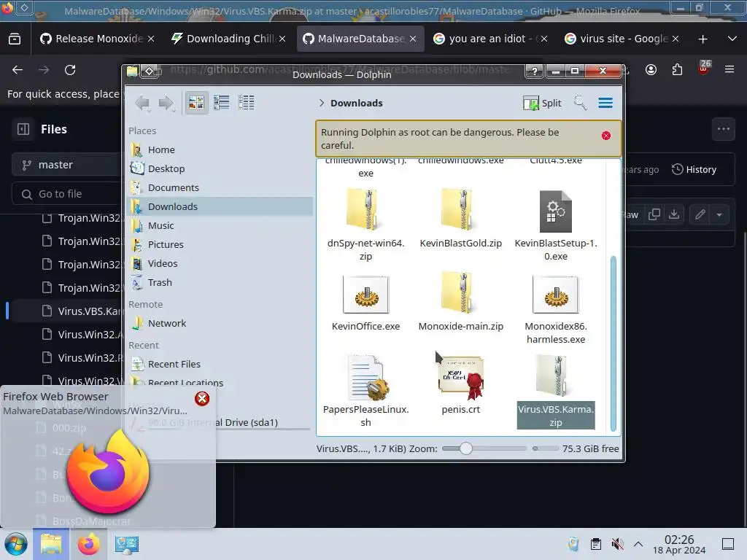The height and width of the screenshot is (560, 747).
Task: Open the start menu launcher
Action: click(x=16, y=544)
